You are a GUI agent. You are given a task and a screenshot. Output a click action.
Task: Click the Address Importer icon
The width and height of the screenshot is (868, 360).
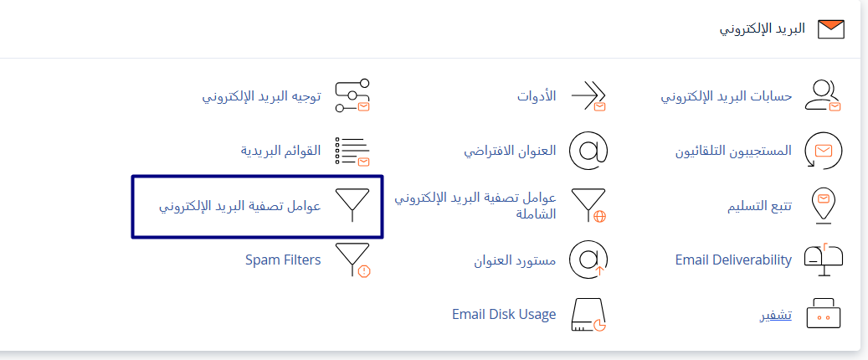click(588, 260)
